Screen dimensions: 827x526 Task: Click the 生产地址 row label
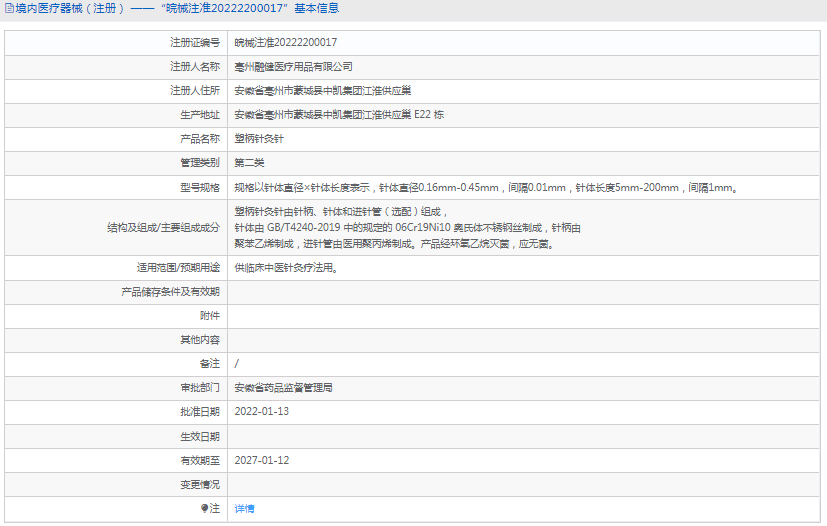click(200, 114)
